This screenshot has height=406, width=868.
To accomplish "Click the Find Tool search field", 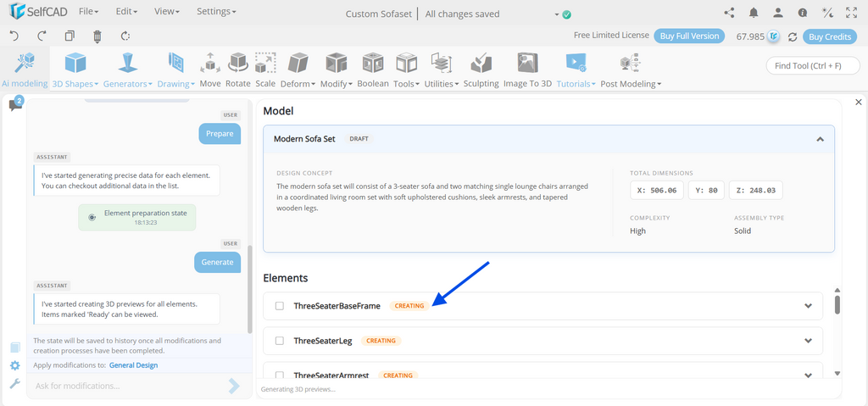I will click(813, 65).
